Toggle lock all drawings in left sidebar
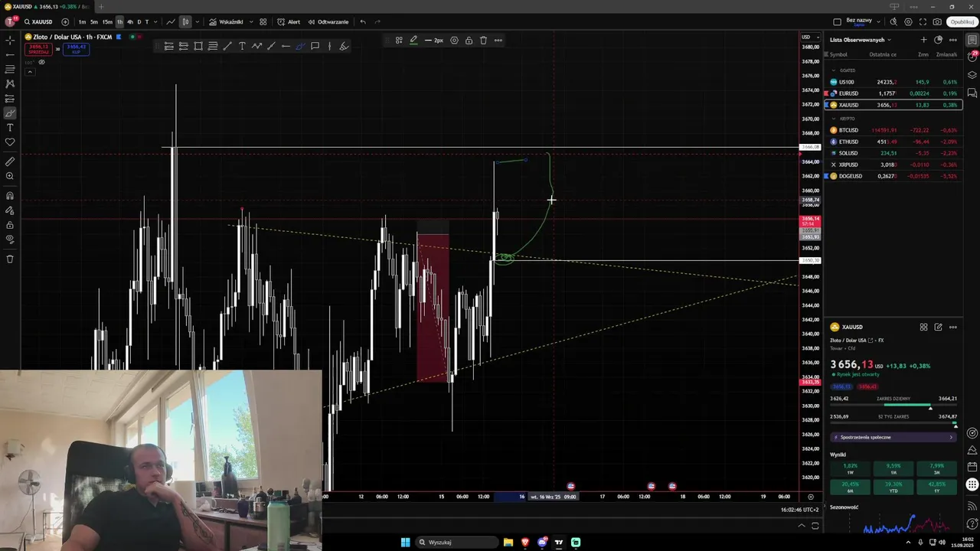The width and height of the screenshot is (980, 551). tap(10, 225)
